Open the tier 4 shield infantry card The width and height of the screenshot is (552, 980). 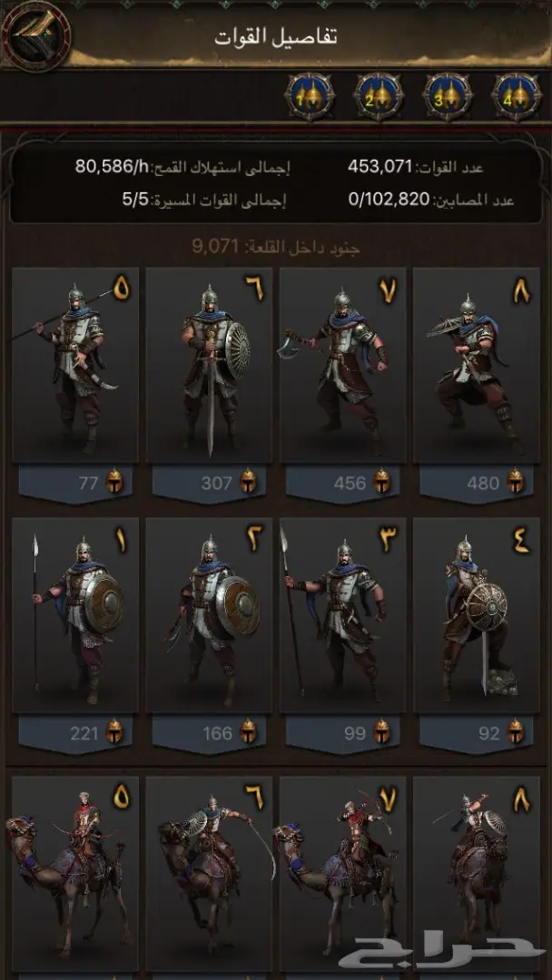pos(477,615)
